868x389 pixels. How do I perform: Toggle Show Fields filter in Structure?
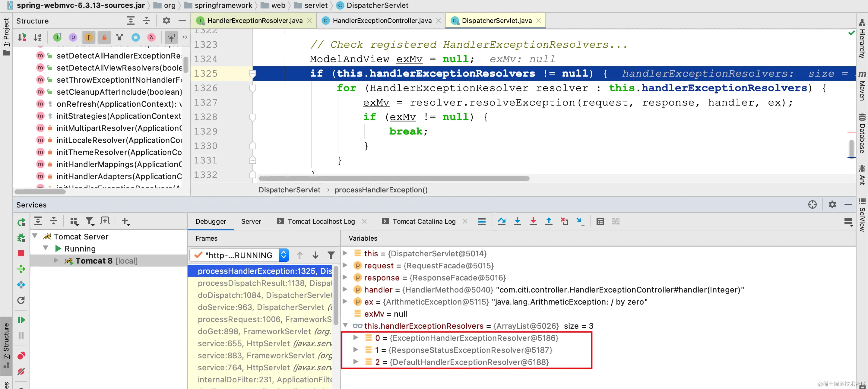click(x=88, y=37)
